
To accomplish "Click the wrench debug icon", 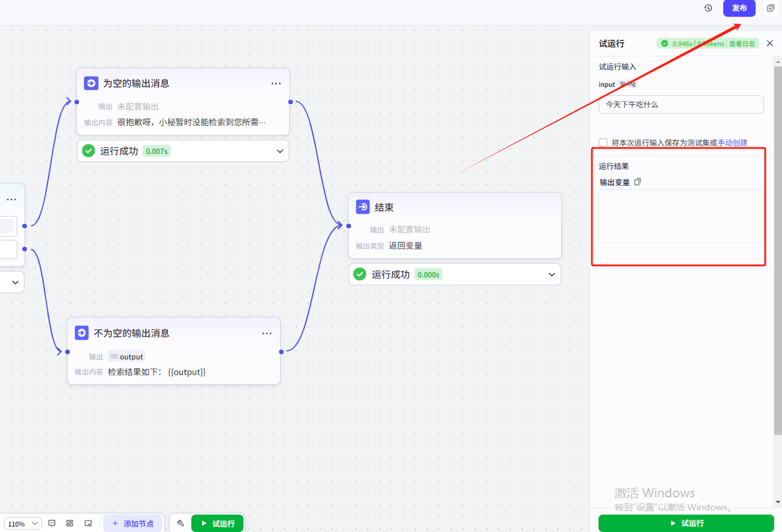I will click(x=180, y=523).
